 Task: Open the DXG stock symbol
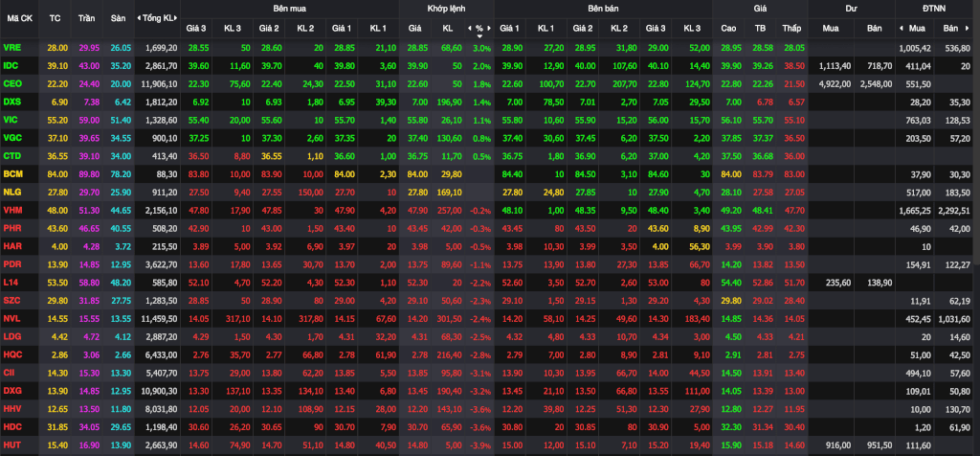tap(11, 391)
